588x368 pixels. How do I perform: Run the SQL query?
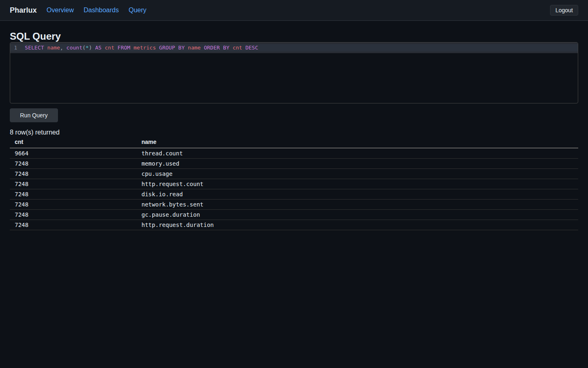(34, 115)
